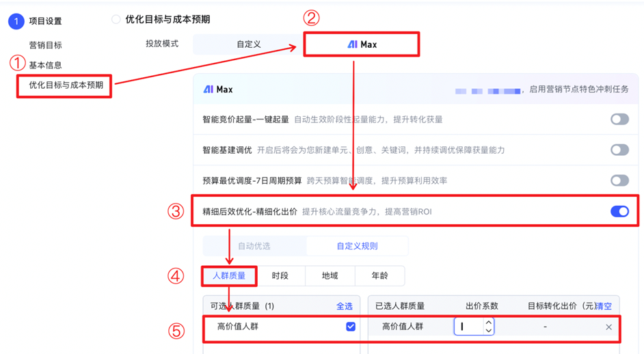
Task: Enable 智能竞价起量-一键起量 toggle
Action: pos(619,120)
